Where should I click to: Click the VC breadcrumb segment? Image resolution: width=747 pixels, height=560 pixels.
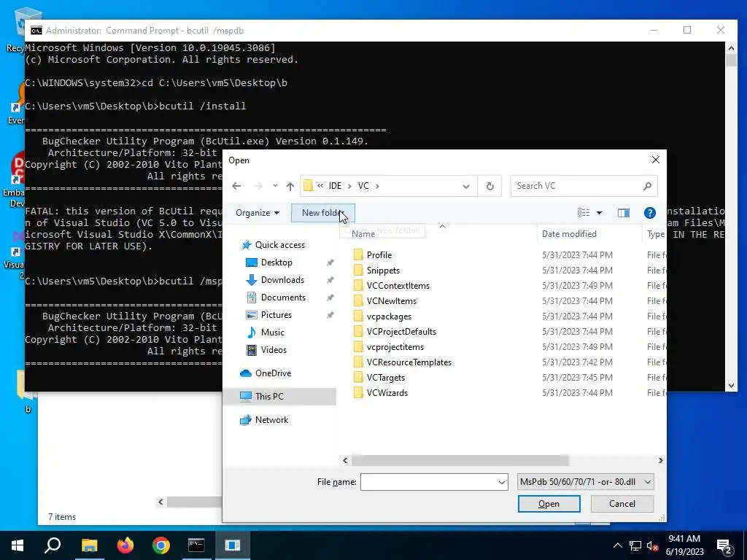click(363, 186)
